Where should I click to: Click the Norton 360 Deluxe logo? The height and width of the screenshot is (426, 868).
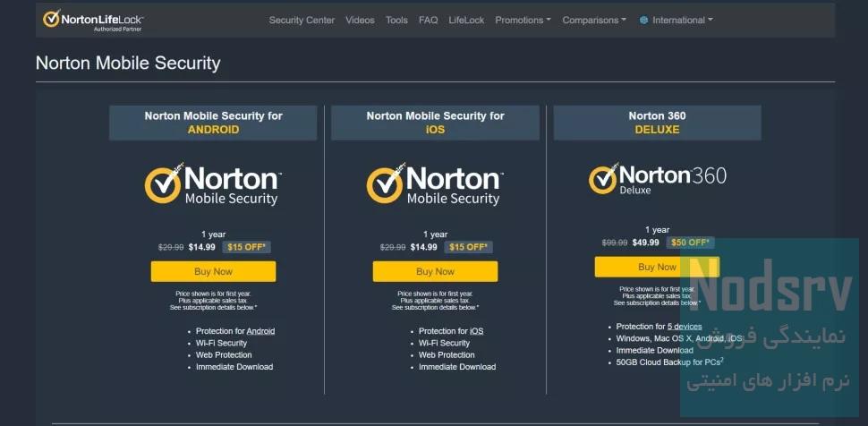point(657,179)
